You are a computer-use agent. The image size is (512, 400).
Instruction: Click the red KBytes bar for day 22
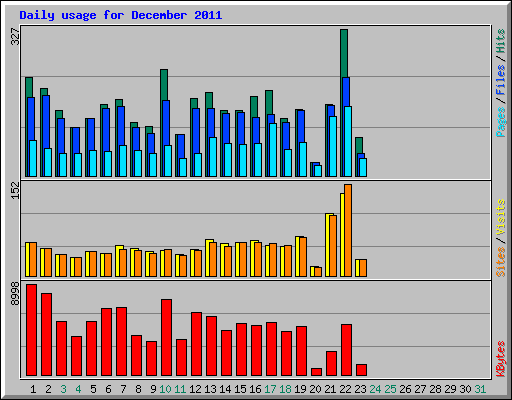[x=347, y=350]
